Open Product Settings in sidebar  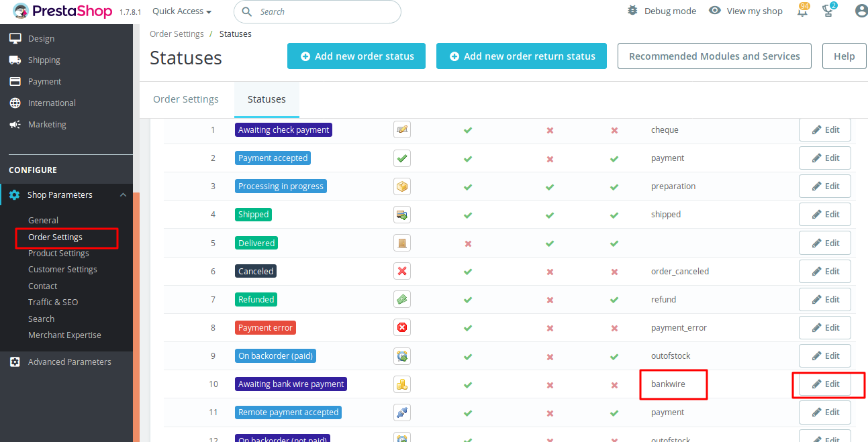[58, 254]
